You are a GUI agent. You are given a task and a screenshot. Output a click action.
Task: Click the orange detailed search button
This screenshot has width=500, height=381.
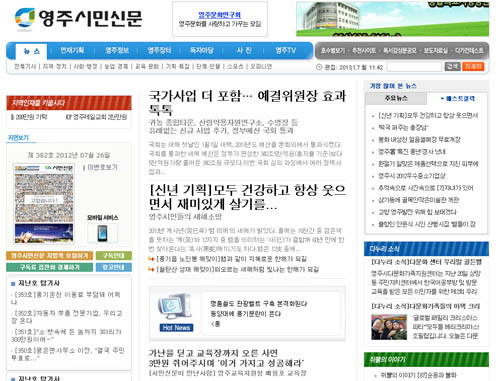(x=473, y=66)
